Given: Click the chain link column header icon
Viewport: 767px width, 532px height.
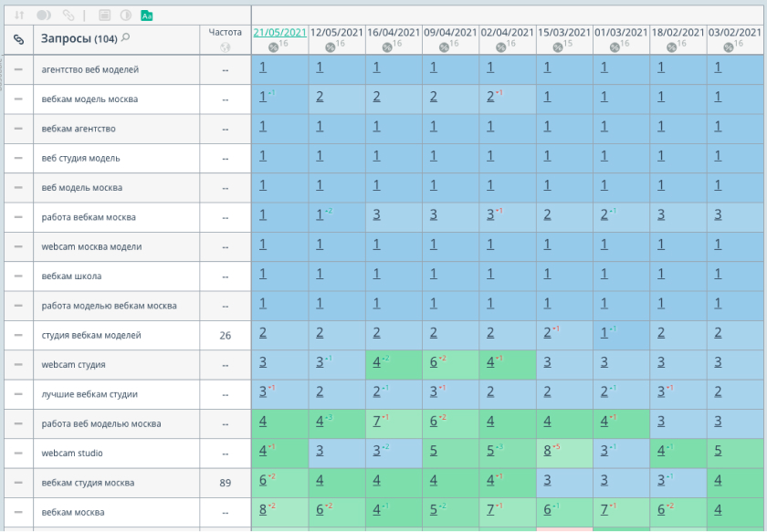Looking at the screenshot, I should pos(18,39).
